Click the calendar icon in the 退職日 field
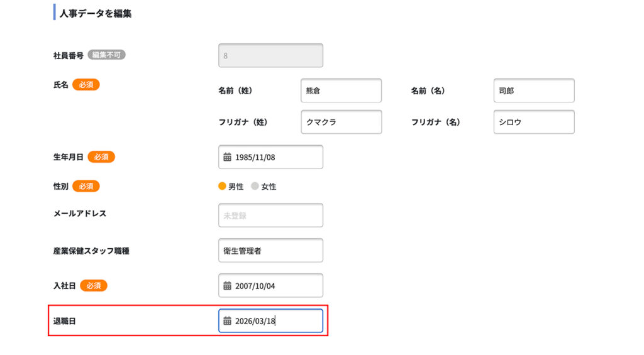The height and width of the screenshot is (355, 644). 227,321
